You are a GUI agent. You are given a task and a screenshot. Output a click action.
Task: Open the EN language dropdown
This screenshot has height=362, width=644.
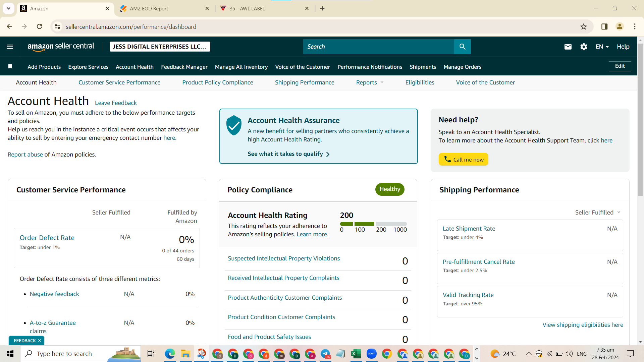coord(602,47)
